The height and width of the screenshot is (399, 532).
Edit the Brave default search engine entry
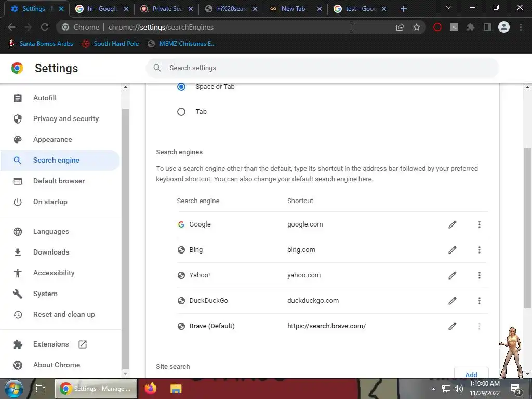[x=453, y=326]
